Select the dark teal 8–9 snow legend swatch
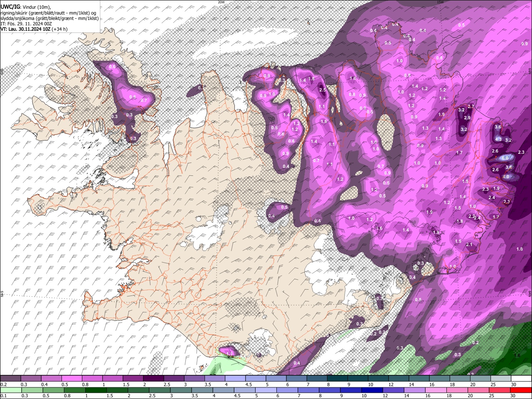The height and width of the screenshot is (399, 532). click(337, 378)
